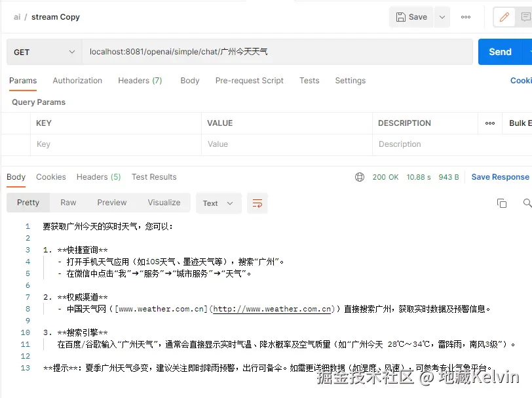The height and width of the screenshot is (398, 532).
Task: Click Save Response
Action: 500,177
